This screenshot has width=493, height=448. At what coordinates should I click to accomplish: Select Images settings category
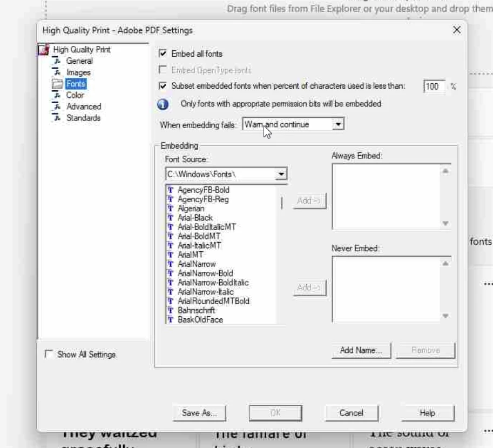coord(79,72)
